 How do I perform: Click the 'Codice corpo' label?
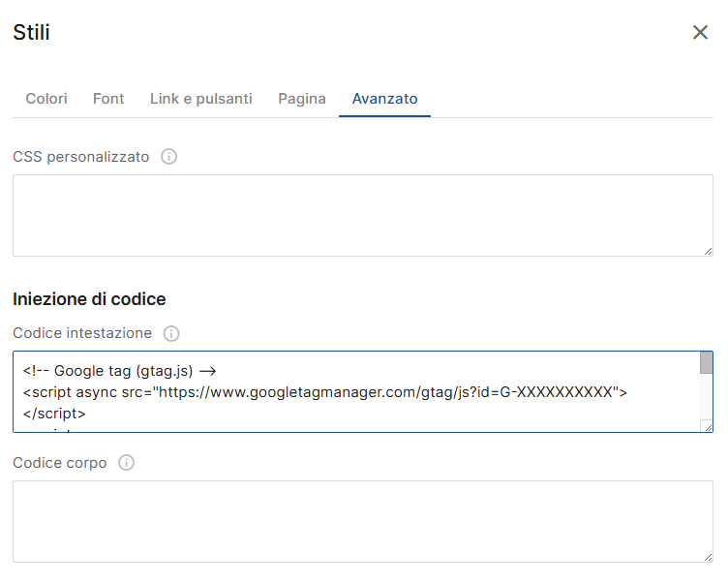click(x=60, y=463)
